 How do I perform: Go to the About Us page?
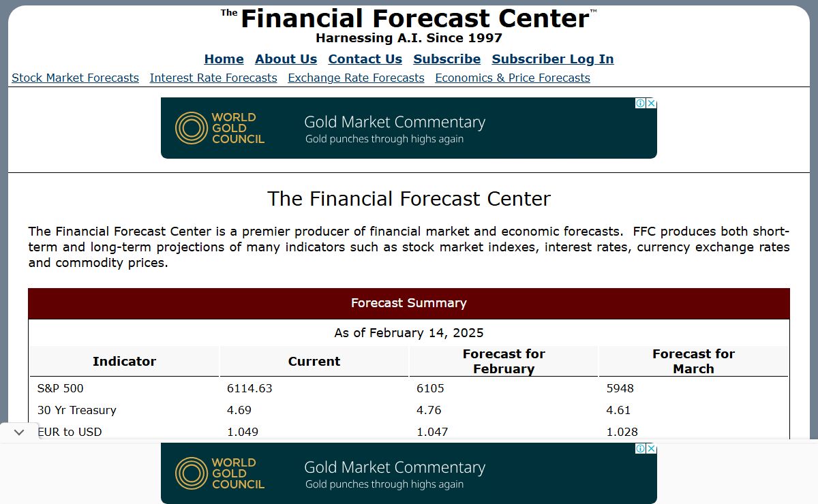pos(286,59)
